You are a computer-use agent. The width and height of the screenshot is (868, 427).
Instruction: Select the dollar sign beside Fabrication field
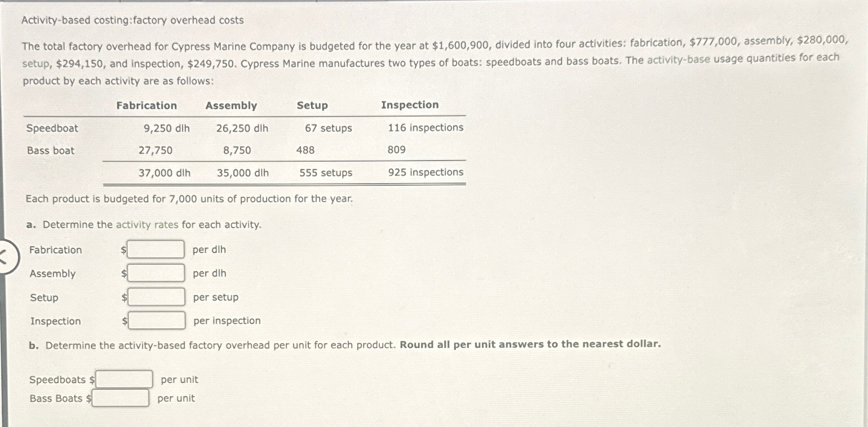(123, 250)
